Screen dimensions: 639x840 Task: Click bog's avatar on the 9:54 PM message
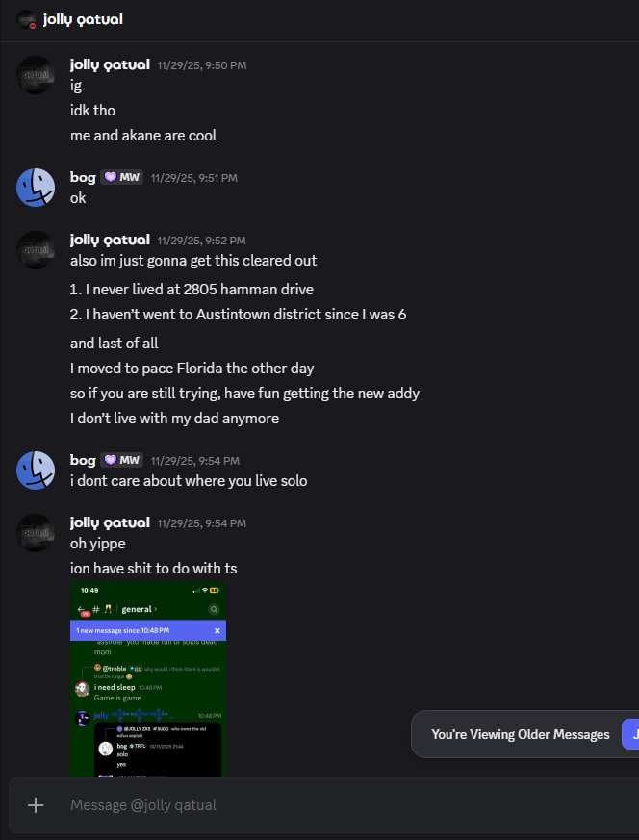[x=36, y=470]
